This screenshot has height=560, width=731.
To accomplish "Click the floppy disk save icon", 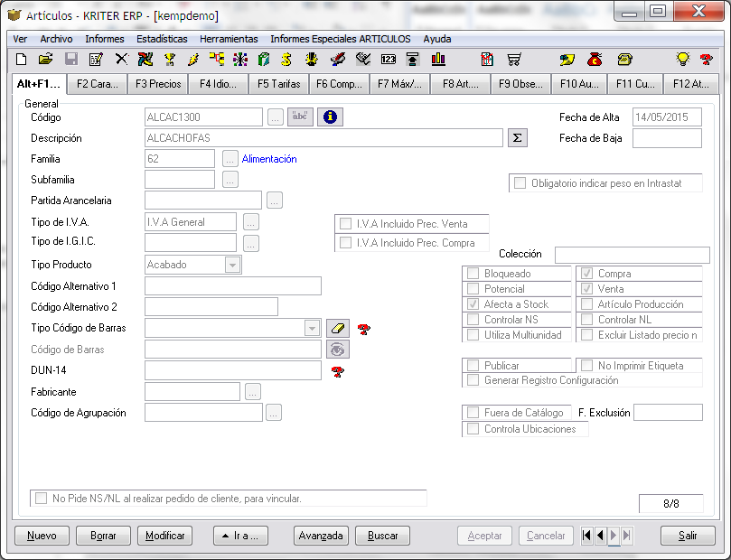I will coord(70,60).
